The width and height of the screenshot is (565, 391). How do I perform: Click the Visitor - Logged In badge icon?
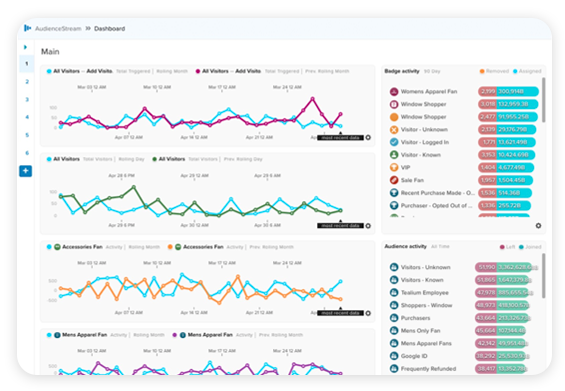point(394,142)
